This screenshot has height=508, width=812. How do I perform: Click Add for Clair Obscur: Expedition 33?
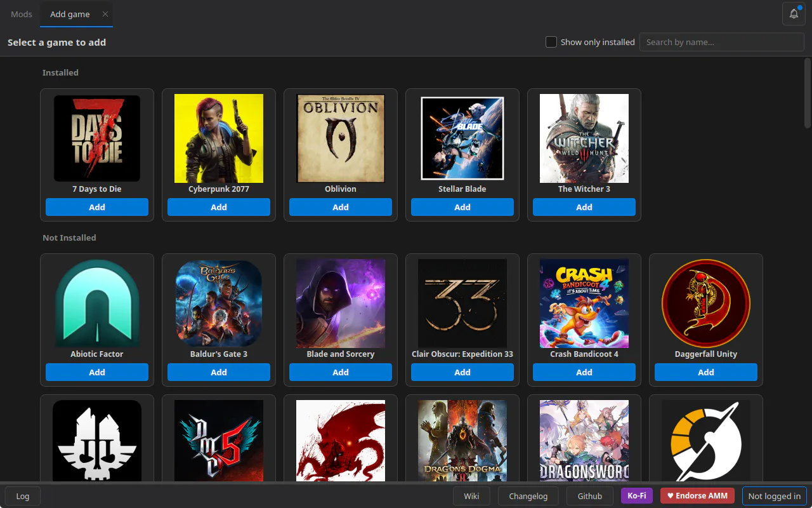click(462, 372)
